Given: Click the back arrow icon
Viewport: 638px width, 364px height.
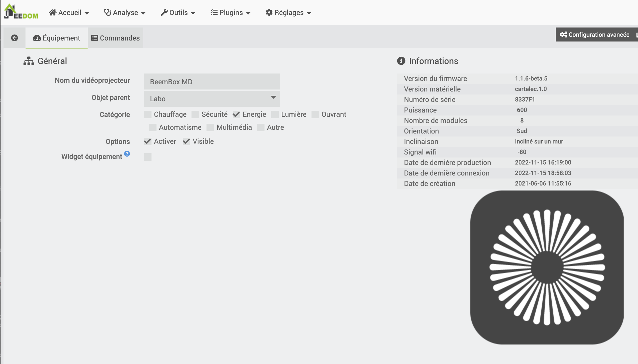Looking at the screenshot, I should [14, 38].
